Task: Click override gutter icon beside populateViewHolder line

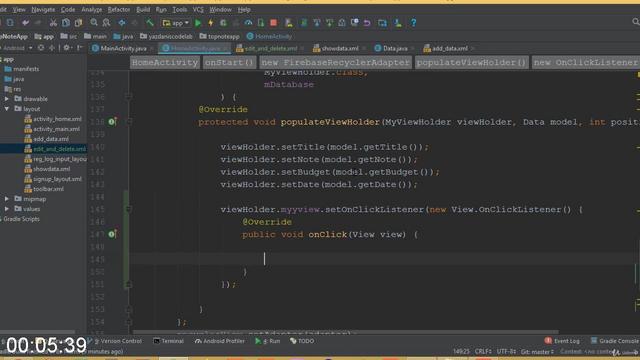Action: point(112,122)
